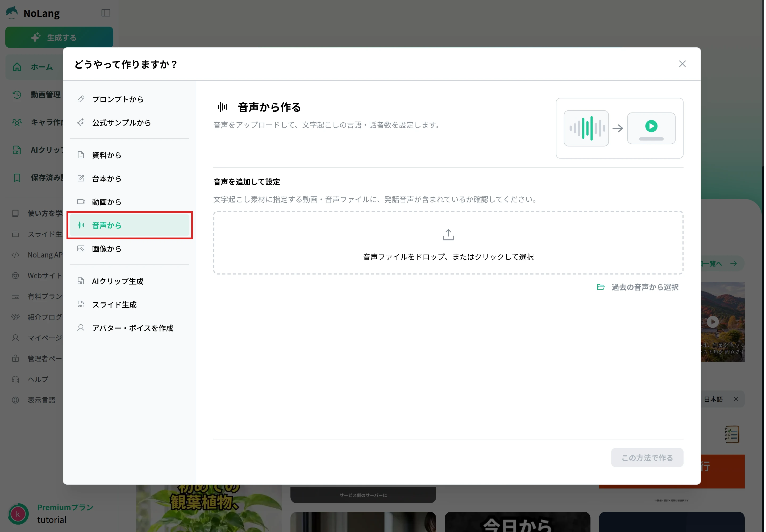Click the AIクリップ sidebar icon
766x532 pixels.
17,150
